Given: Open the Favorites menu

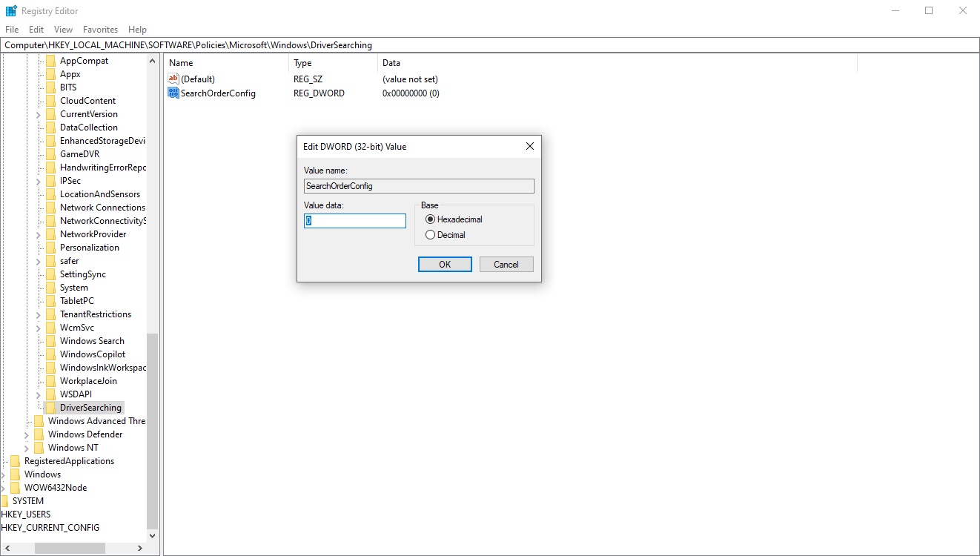Looking at the screenshot, I should tap(100, 30).
